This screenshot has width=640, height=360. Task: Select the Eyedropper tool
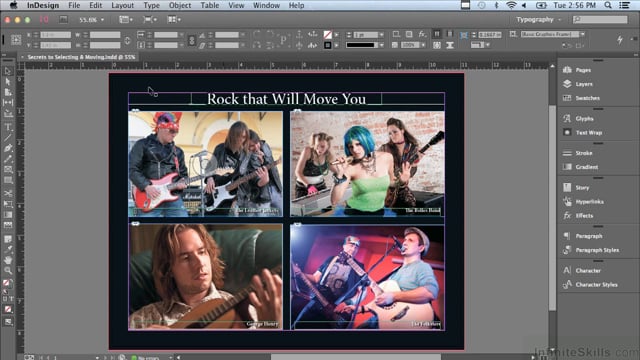point(8,249)
